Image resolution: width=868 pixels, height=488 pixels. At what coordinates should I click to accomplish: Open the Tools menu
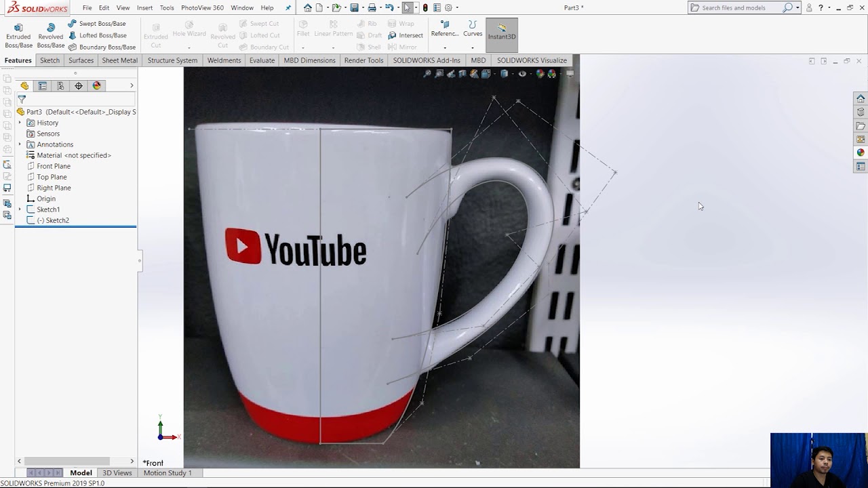click(x=167, y=7)
